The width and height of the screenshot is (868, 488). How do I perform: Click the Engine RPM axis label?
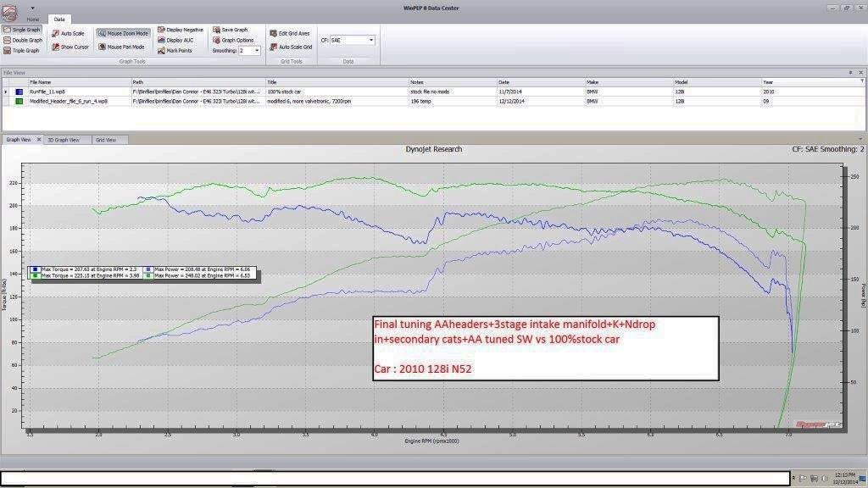pyautogui.click(x=431, y=441)
